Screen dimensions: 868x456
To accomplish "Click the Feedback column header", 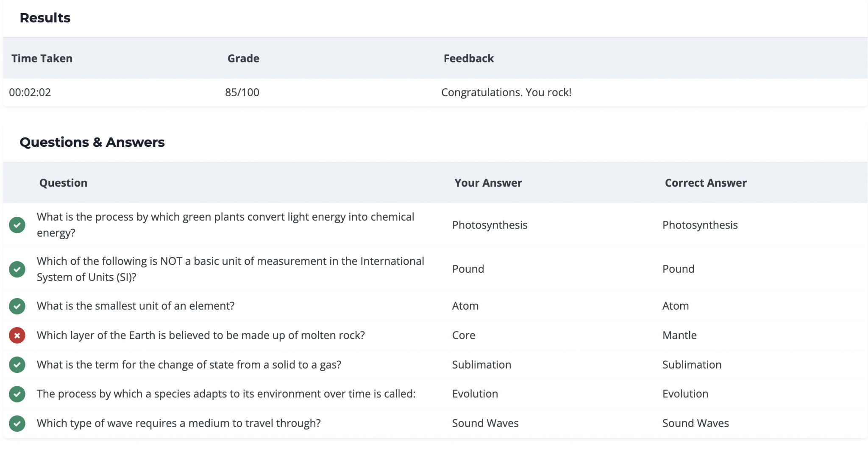I will pyautogui.click(x=469, y=58).
